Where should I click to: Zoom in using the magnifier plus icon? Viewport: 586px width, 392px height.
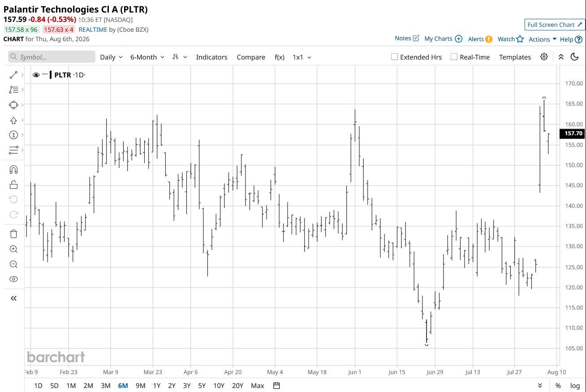point(13,249)
